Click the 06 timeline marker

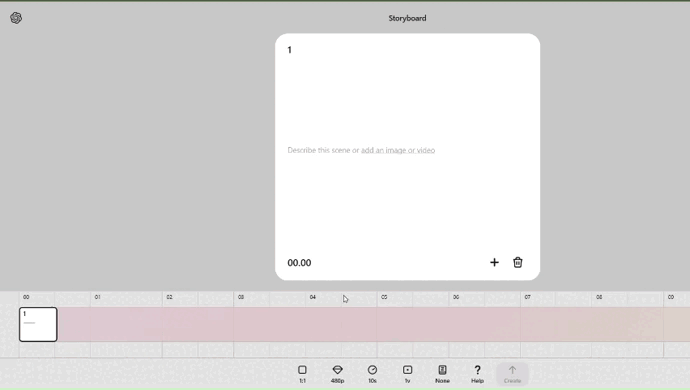pos(456,297)
